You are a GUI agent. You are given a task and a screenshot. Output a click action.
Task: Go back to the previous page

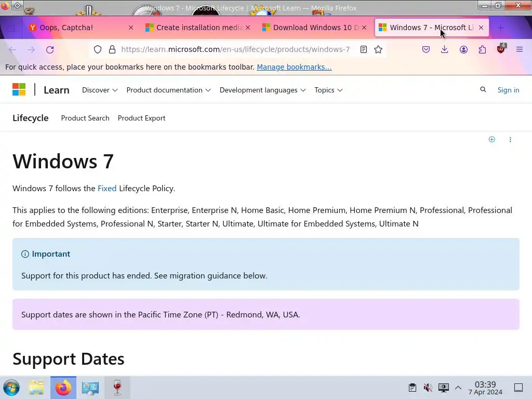[x=12, y=49]
